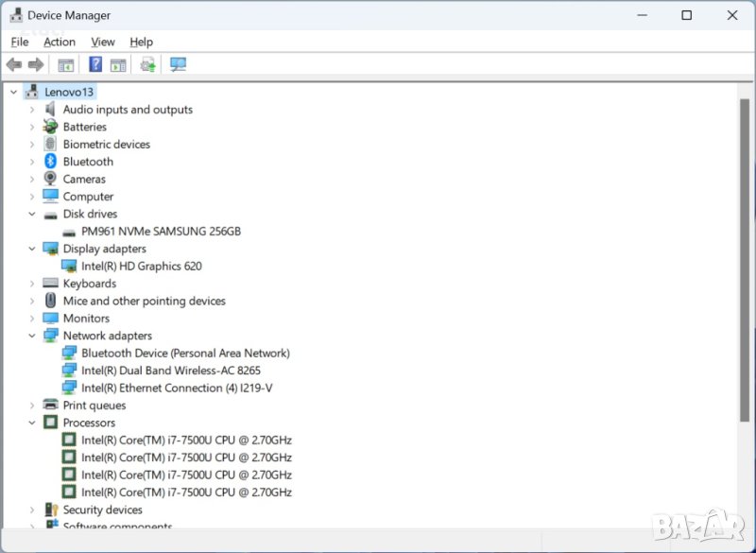Click Show/Hide Console Tree toolbar icon

(65, 64)
